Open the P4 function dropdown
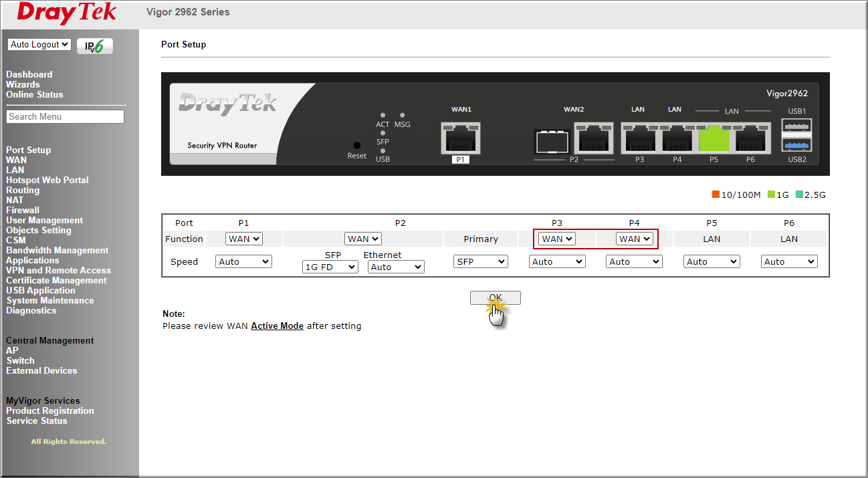The width and height of the screenshot is (868, 478). (x=633, y=238)
